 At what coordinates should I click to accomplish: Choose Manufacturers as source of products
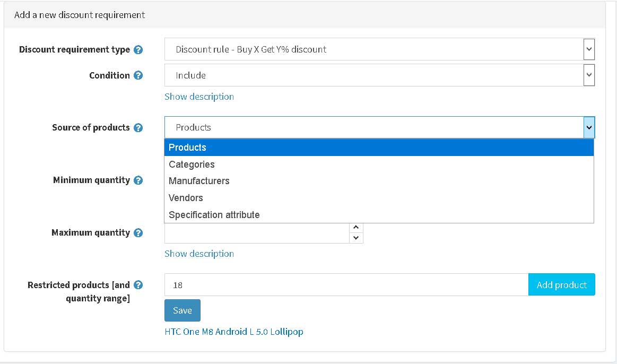pos(379,181)
